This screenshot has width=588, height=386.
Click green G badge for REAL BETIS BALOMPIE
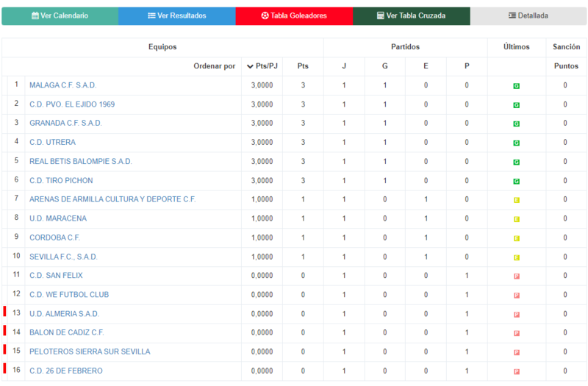coord(517,162)
